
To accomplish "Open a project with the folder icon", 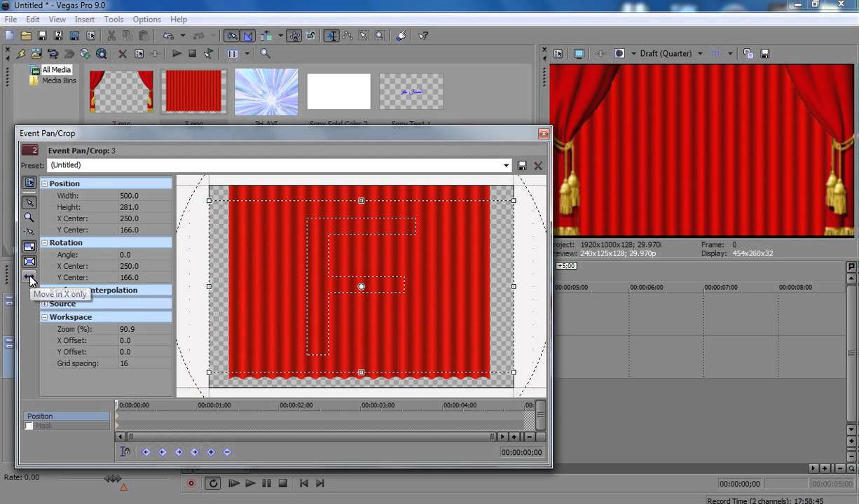I will (x=26, y=36).
